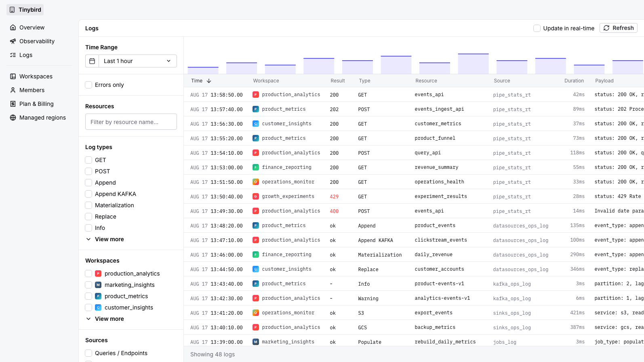
Task: Click the Time column sort arrow
Action: click(x=209, y=81)
